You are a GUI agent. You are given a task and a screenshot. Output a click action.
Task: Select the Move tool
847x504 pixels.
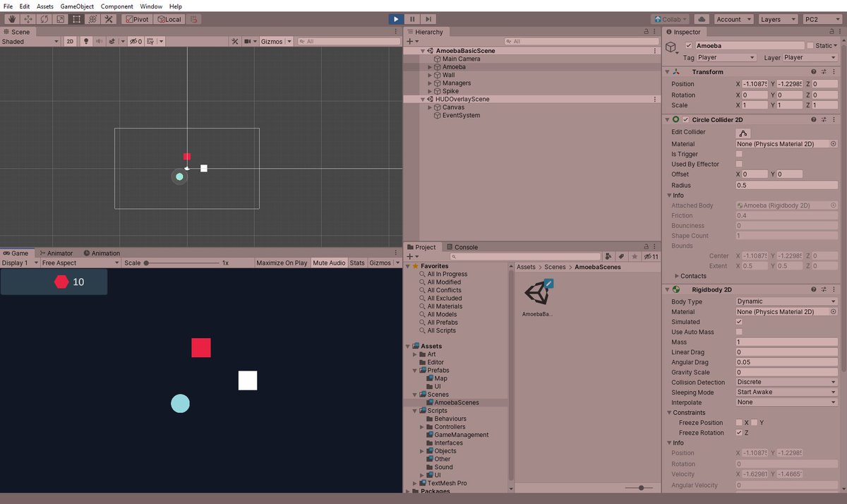point(27,19)
